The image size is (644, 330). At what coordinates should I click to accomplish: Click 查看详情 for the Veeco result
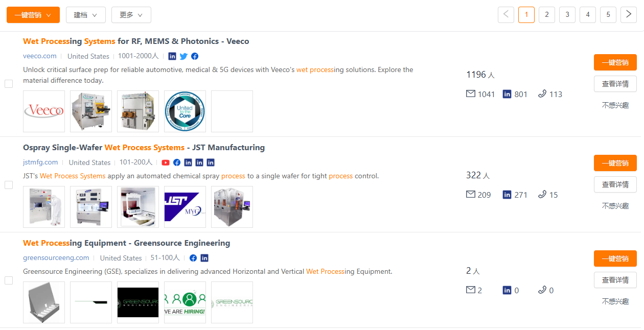pos(615,84)
